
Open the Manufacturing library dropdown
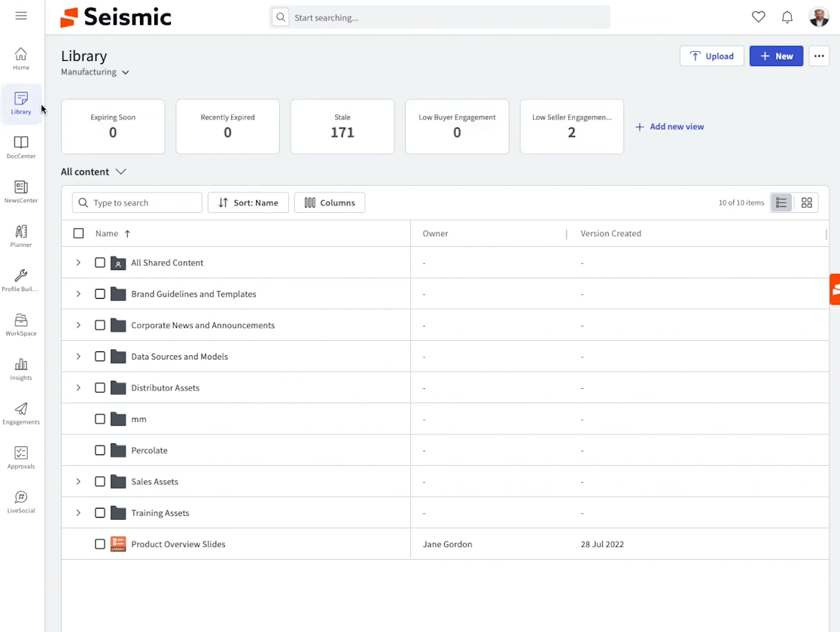96,72
